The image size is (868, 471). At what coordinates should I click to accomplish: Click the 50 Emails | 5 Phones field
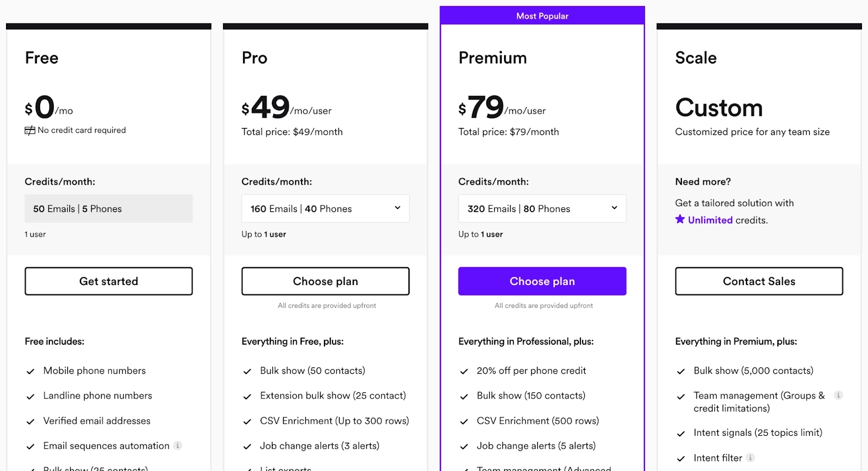(x=108, y=209)
